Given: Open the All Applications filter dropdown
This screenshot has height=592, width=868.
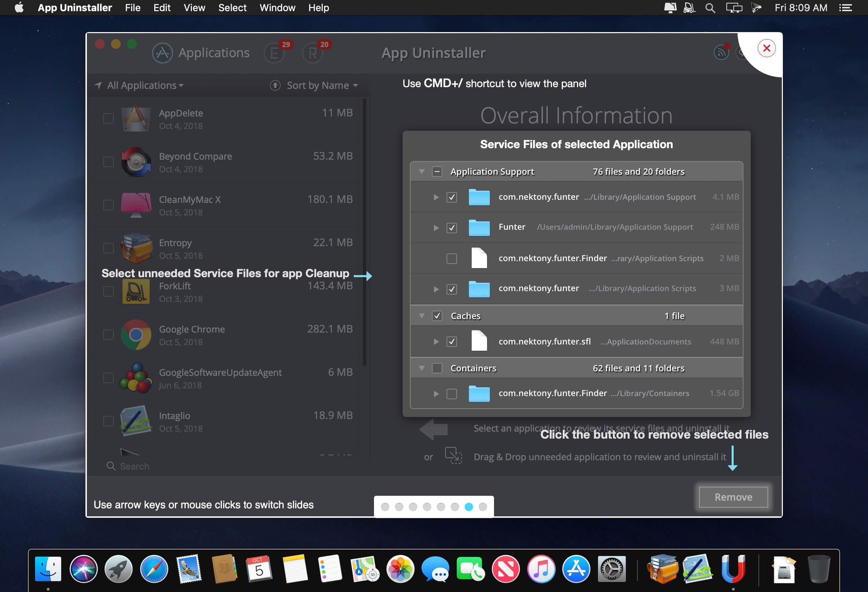Looking at the screenshot, I should (x=145, y=85).
